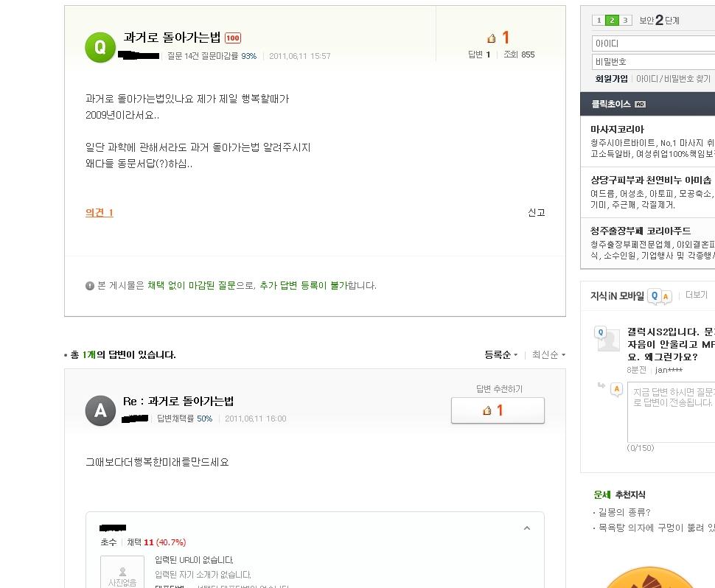
Task: Select security level 1 box
Action: pyautogui.click(x=599, y=21)
